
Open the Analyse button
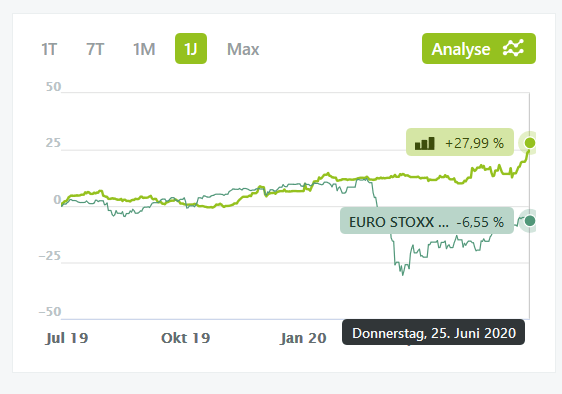479,49
